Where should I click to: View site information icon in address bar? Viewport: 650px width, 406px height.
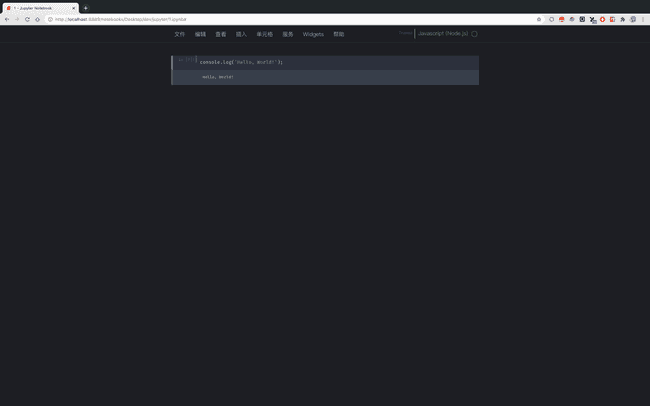click(x=50, y=19)
